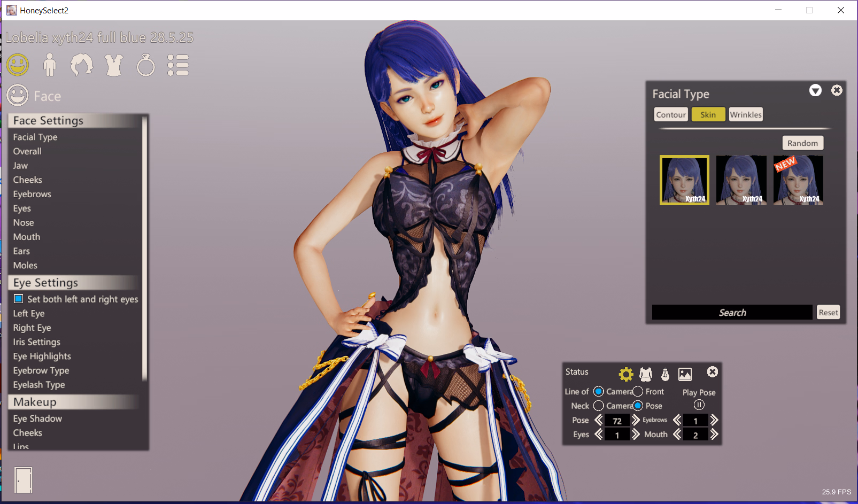The width and height of the screenshot is (858, 504).
Task: Collapse the Facial Type panel arrow
Action: (x=815, y=90)
